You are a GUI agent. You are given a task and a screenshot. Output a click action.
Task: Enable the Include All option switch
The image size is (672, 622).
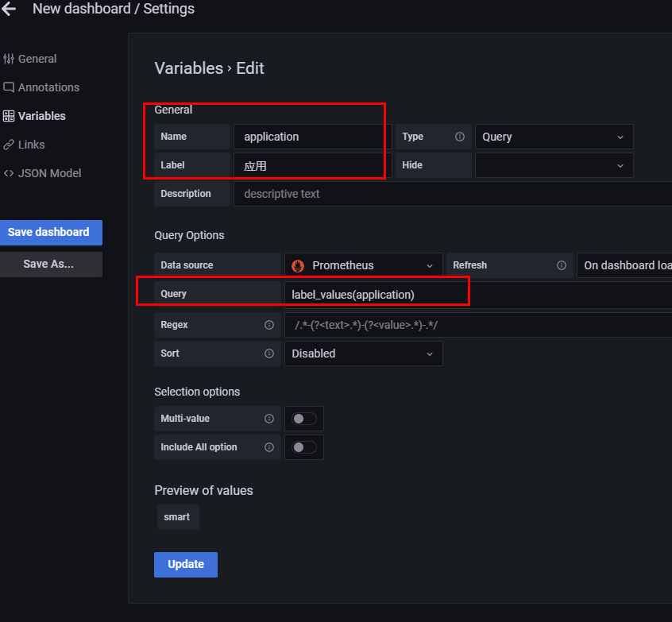click(304, 447)
